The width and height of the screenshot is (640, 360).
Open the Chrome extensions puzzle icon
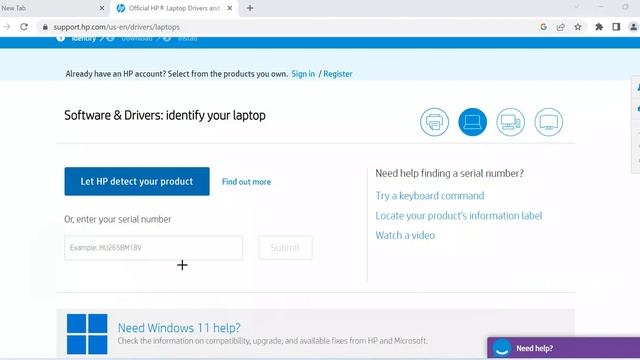click(x=599, y=27)
